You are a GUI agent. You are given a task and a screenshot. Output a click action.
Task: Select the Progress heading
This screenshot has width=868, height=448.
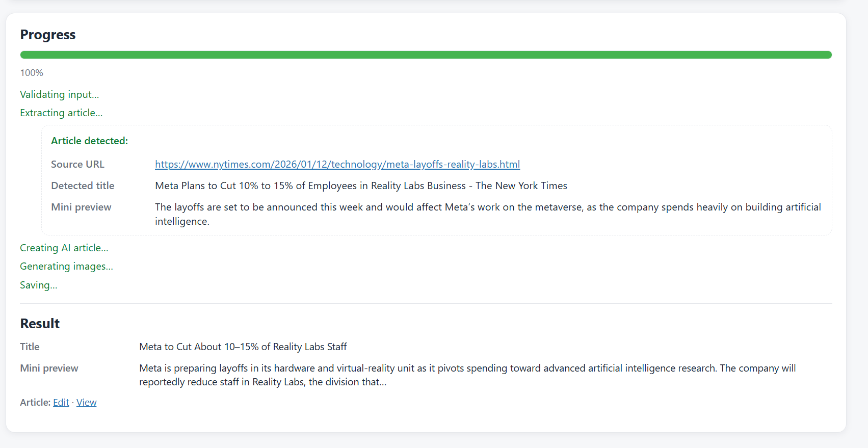(47, 35)
